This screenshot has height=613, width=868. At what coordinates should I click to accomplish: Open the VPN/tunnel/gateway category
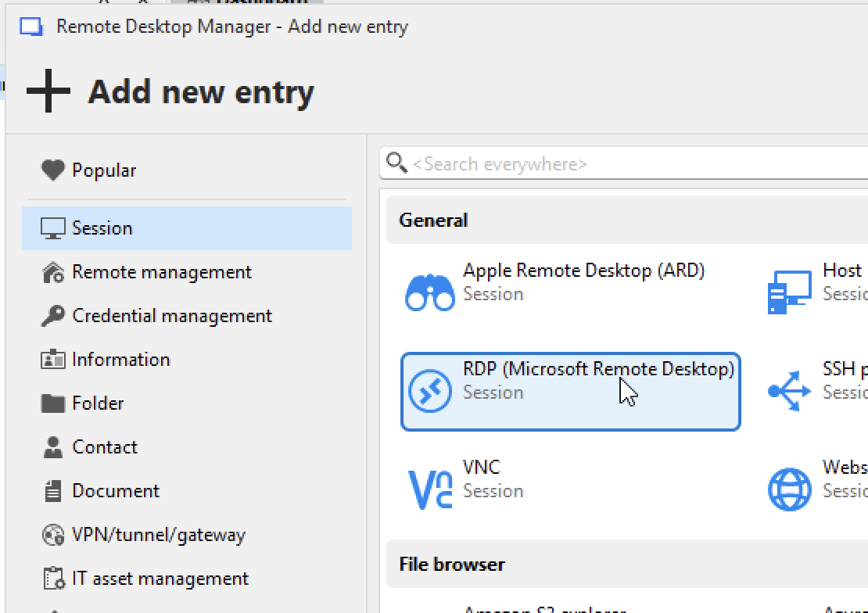coord(159,535)
